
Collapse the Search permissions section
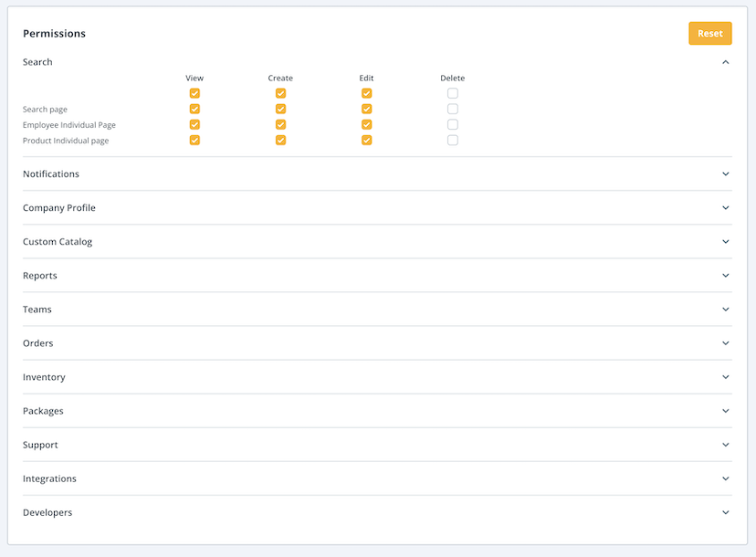coord(726,62)
